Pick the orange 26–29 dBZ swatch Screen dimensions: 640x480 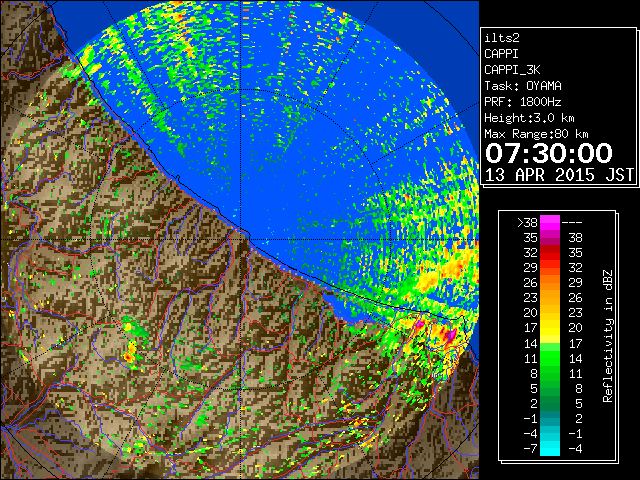tap(550, 283)
